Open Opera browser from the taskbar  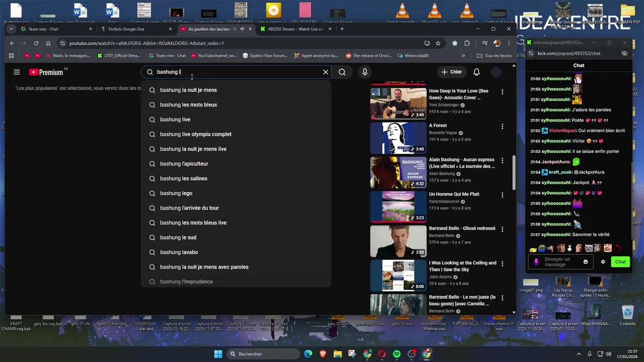tap(382, 354)
